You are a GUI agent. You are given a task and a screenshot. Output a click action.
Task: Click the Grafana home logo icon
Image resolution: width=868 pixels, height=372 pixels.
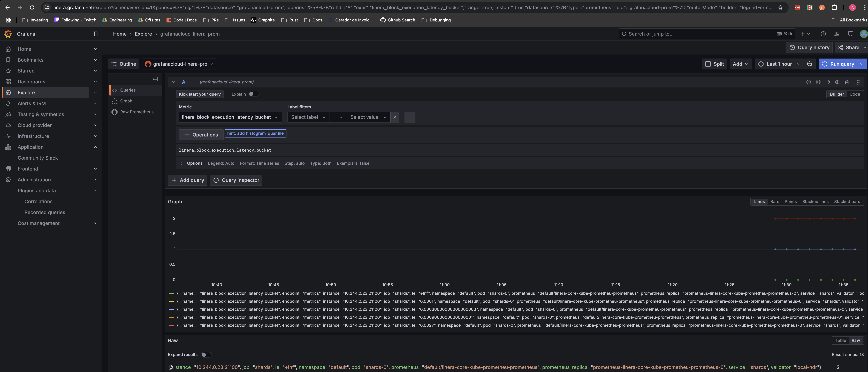tap(8, 34)
